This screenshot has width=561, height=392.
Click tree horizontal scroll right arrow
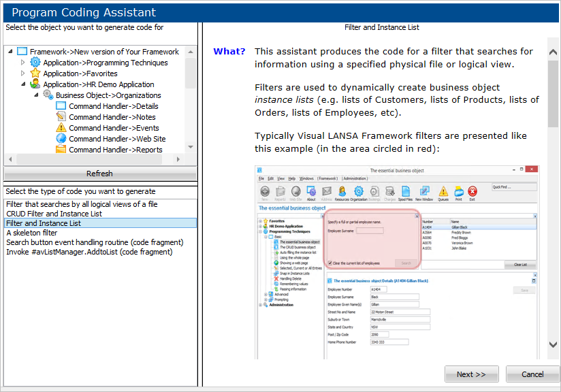(x=178, y=159)
